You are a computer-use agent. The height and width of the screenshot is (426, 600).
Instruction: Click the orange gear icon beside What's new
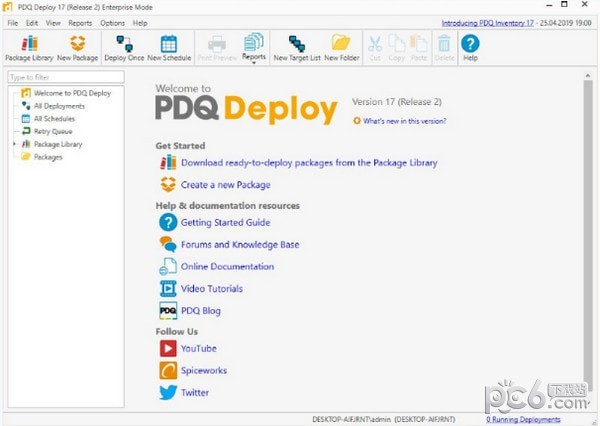357,121
